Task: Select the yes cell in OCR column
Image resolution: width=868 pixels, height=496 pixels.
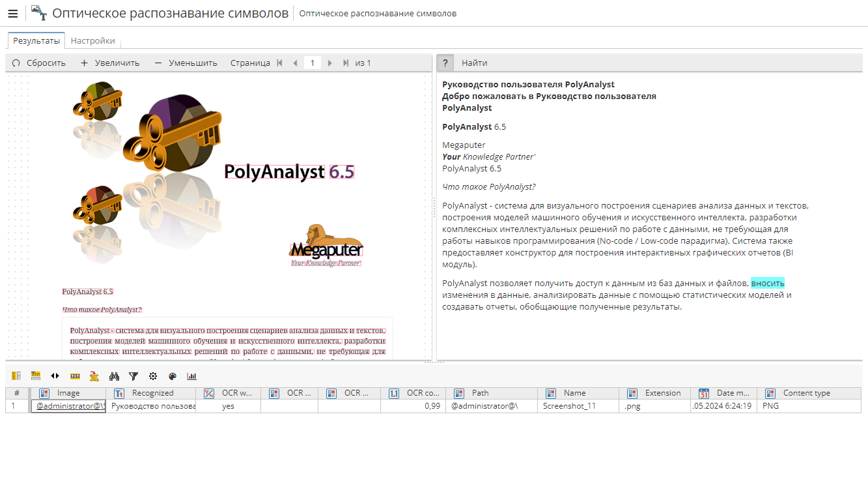Action: coord(229,405)
